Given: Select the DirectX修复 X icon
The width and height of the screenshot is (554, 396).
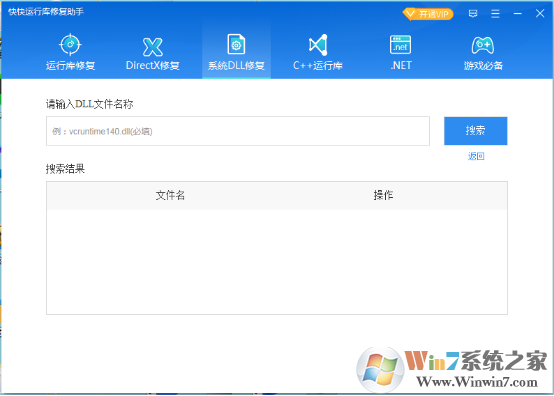Looking at the screenshot, I should [x=153, y=47].
